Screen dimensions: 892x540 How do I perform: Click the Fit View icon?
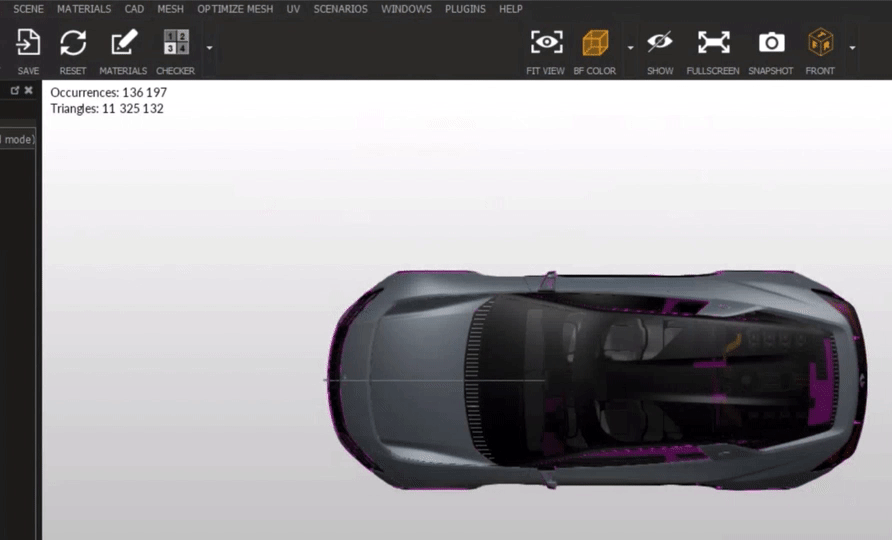(546, 43)
